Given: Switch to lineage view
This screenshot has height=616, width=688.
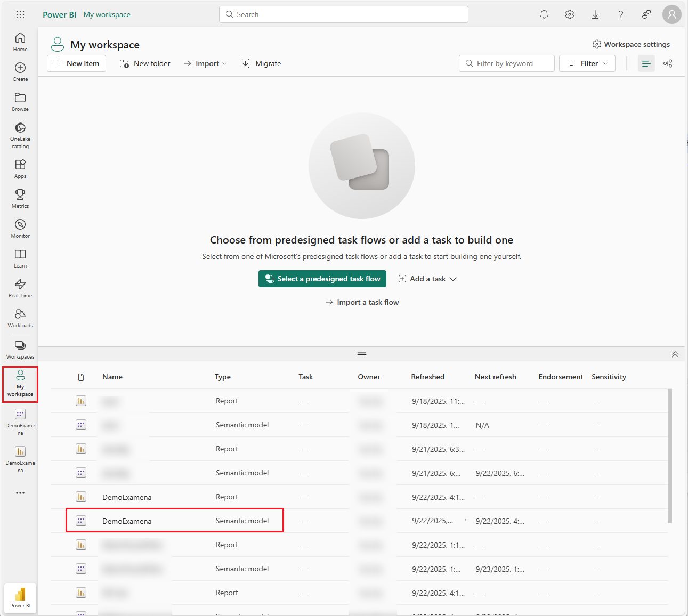Looking at the screenshot, I should pyautogui.click(x=668, y=63).
